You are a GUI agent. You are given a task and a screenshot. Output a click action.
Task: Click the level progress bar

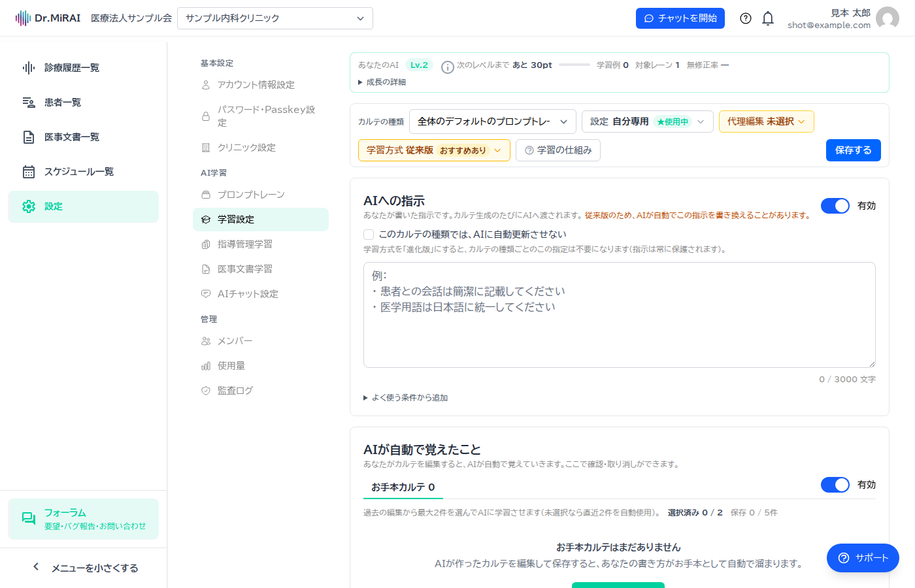pyautogui.click(x=574, y=65)
